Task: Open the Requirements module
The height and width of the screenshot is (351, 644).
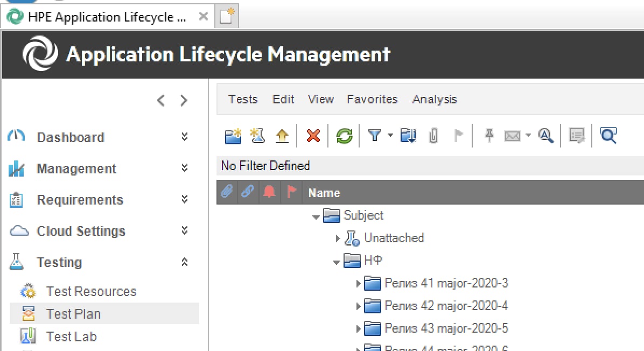Action: [80, 200]
